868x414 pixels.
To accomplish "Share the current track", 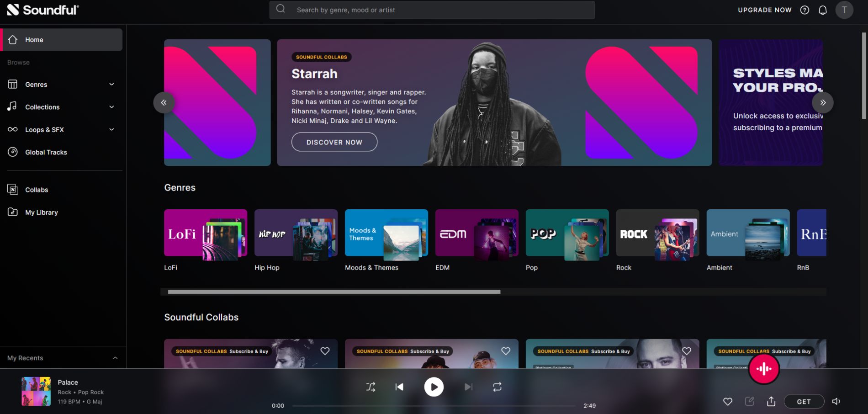I will [x=771, y=401].
